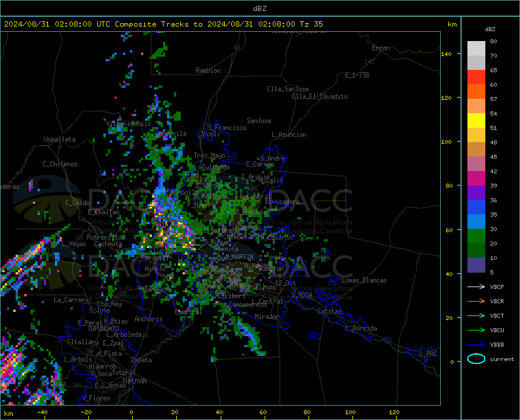Click the dBZ title at top
Image resolution: width=520 pixels, height=420 pixels.
point(259,9)
